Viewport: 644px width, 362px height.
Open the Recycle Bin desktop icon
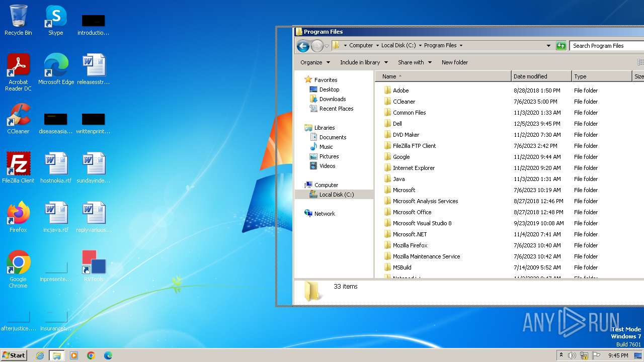click(x=18, y=20)
